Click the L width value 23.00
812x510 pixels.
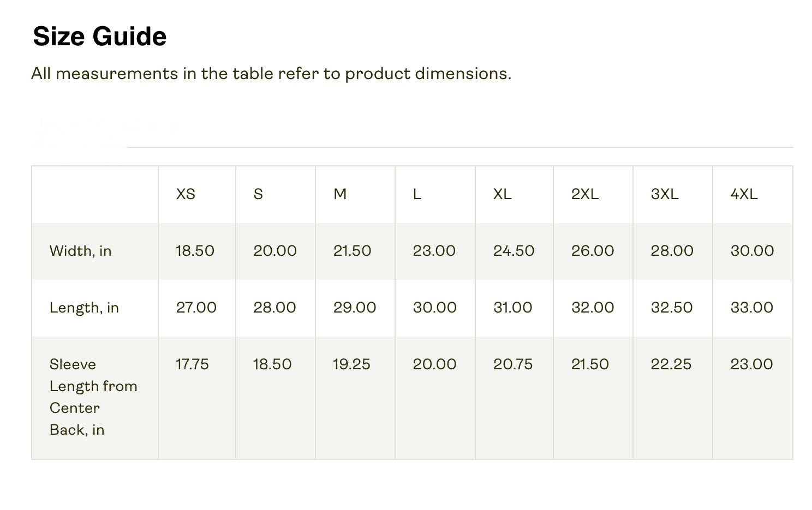434,251
